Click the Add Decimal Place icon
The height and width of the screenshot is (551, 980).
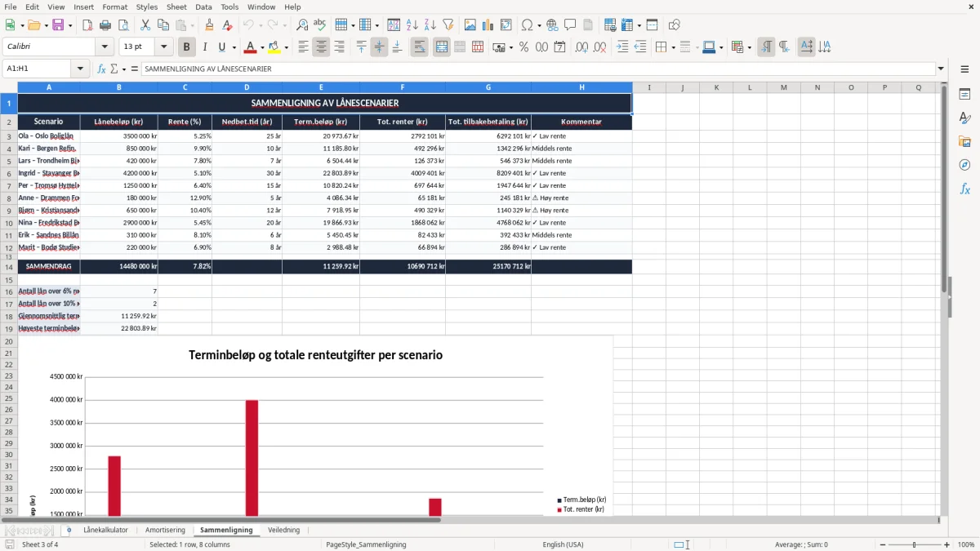coord(578,47)
